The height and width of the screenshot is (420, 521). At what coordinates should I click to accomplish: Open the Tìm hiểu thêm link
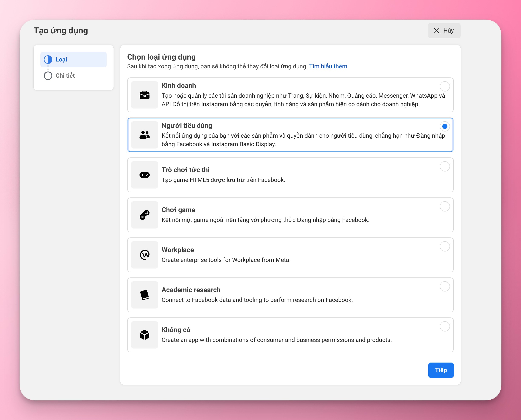(328, 66)
